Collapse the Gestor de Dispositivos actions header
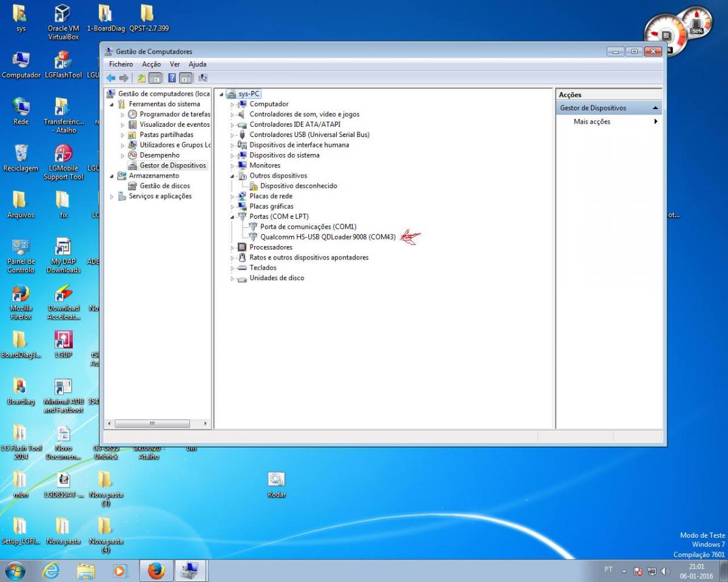Screen dimensions: 728x582 pyautogui.click(x=655, y=108)
